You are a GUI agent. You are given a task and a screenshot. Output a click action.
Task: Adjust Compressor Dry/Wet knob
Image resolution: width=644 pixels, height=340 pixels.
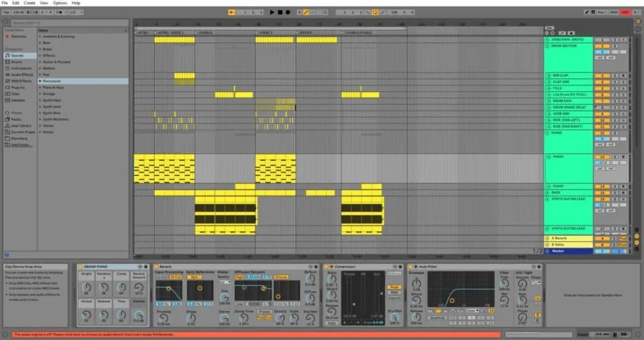coord(394,317)
